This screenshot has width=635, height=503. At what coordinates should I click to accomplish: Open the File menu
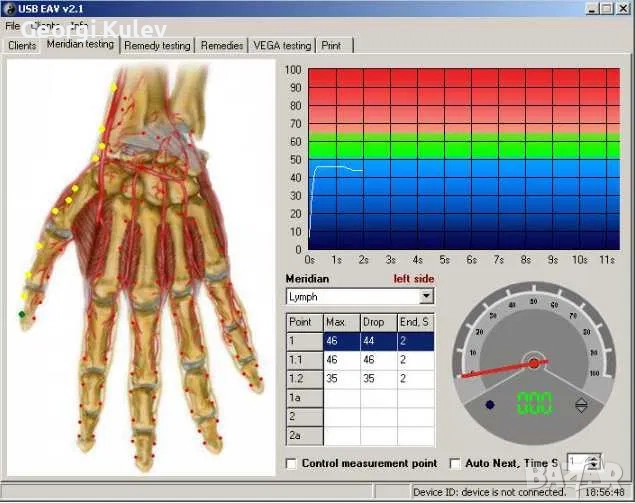tap(12, 25)
